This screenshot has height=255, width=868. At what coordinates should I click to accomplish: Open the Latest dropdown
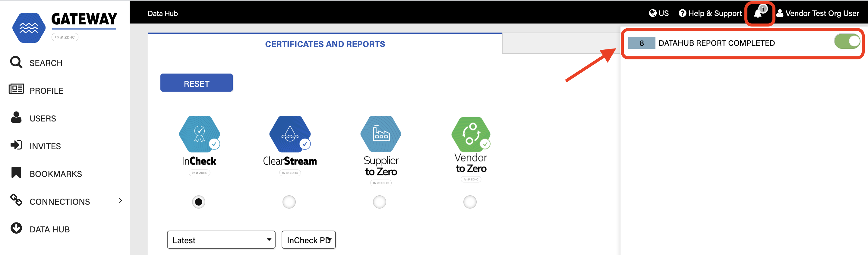pyautogui.click(x=221, y=240)
